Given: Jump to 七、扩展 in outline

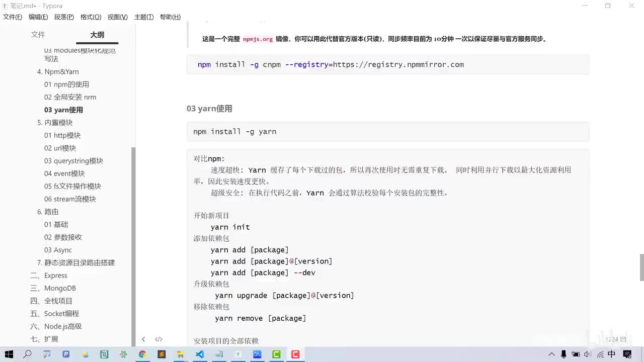Looking at the screenshot, I should pyautogui.click(x=44, y=339).
